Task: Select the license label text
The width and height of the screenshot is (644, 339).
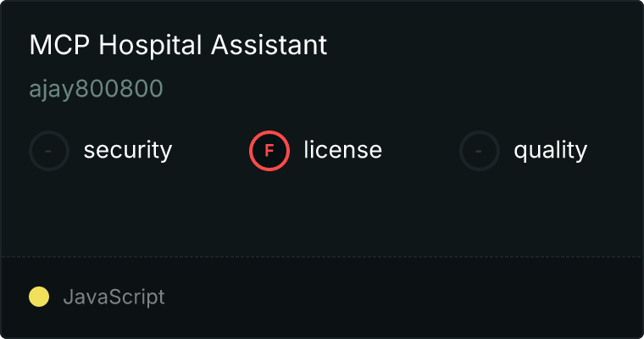Action: (x=342, y=151)
